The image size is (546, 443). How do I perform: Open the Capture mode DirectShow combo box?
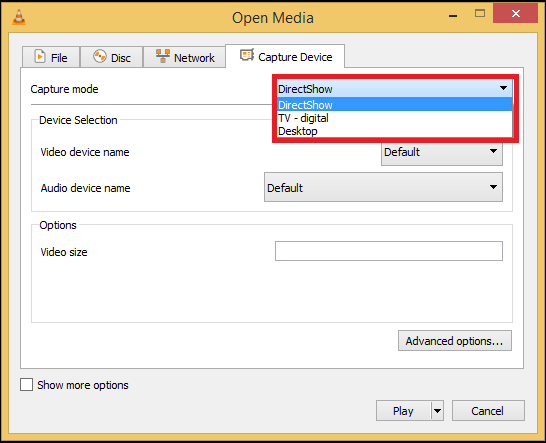tap(395, 89)
